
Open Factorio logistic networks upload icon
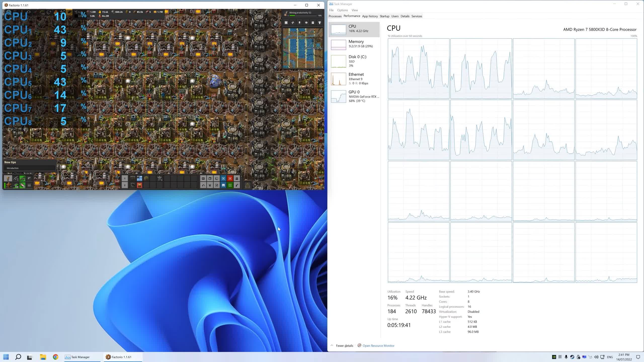pyautogui.click(x=299, y=23)
